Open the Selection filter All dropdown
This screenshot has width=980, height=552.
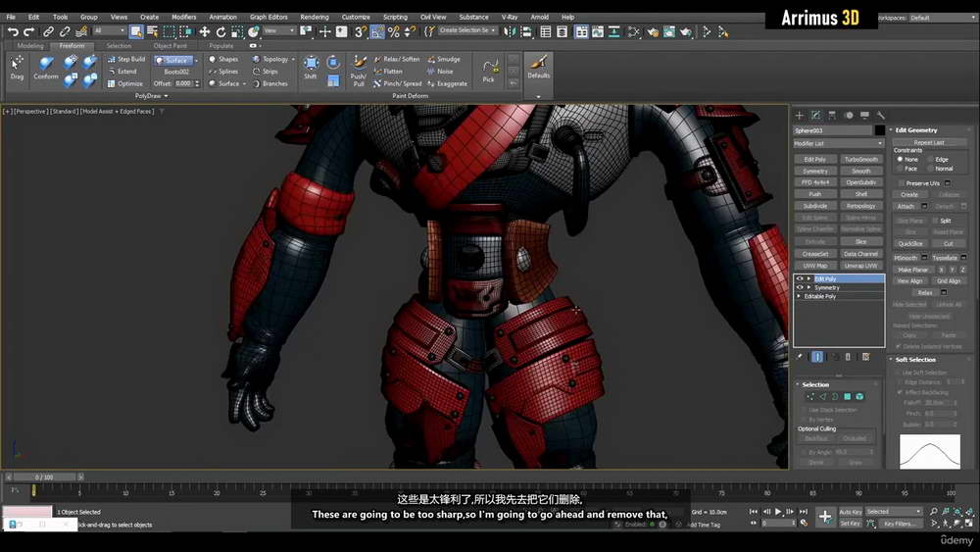click(x=110, y=30)
